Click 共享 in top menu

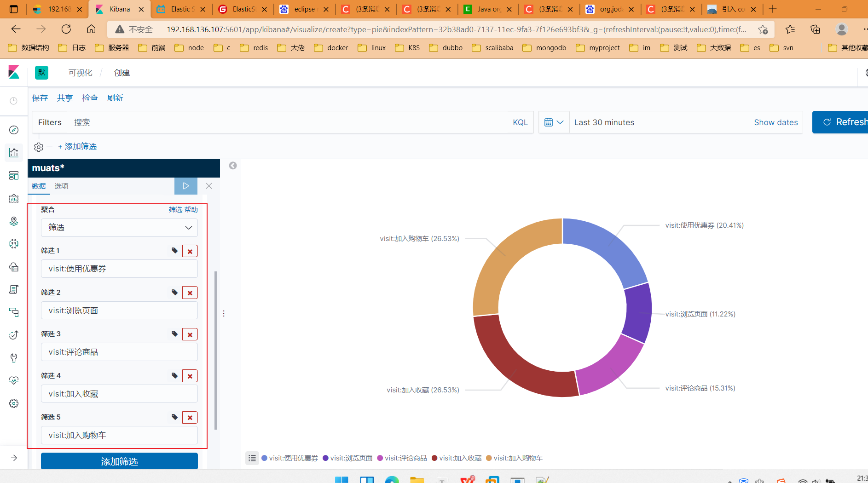pyautogui.click(x=65, y=98)
